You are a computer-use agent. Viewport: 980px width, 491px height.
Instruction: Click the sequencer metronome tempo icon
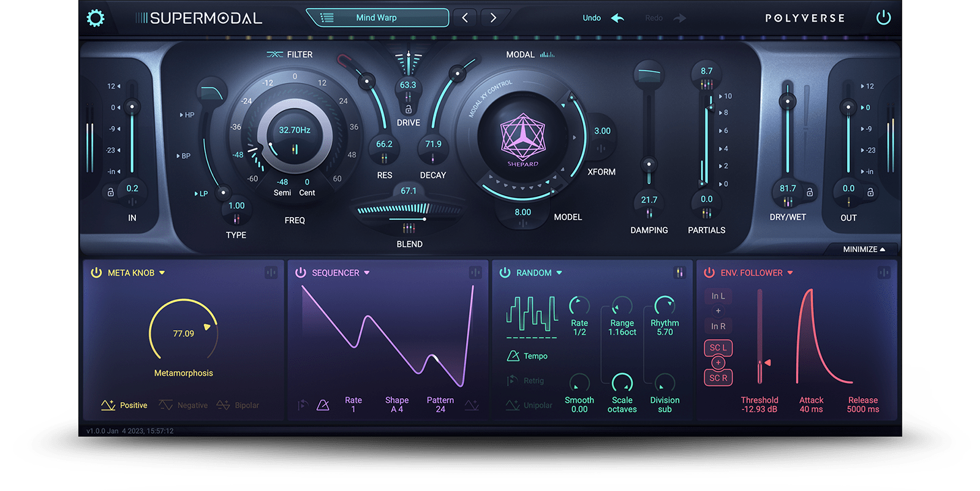pos(323,405)
